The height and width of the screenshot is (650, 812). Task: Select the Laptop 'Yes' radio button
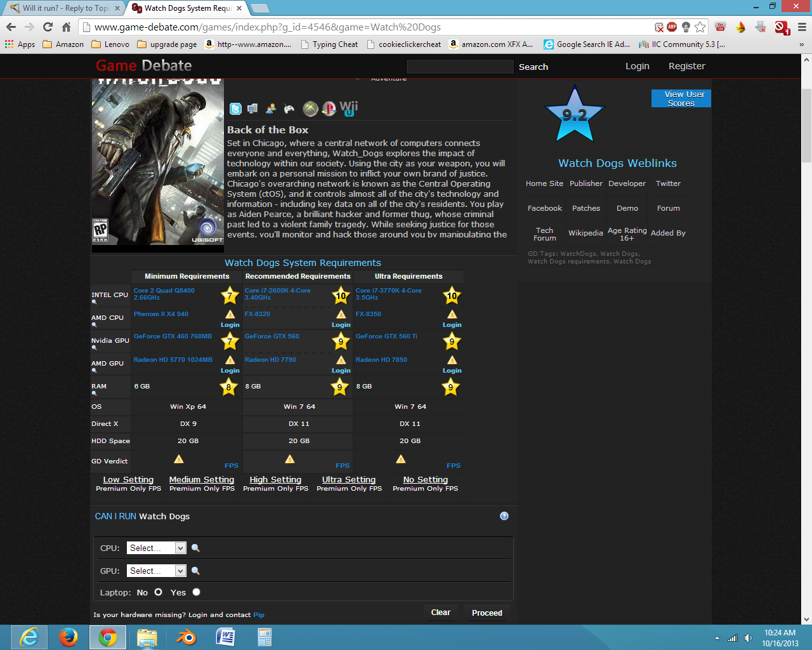[x=196, y=592]
